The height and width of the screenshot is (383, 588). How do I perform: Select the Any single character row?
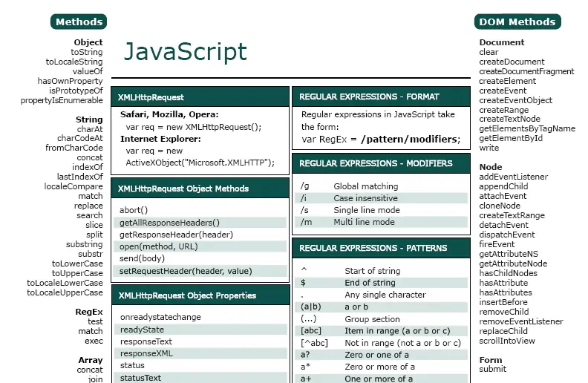tap(381, 295)
